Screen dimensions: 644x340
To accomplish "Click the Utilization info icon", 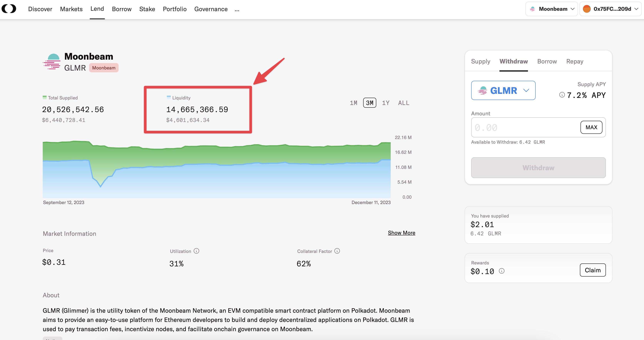I will coord(197,251).
